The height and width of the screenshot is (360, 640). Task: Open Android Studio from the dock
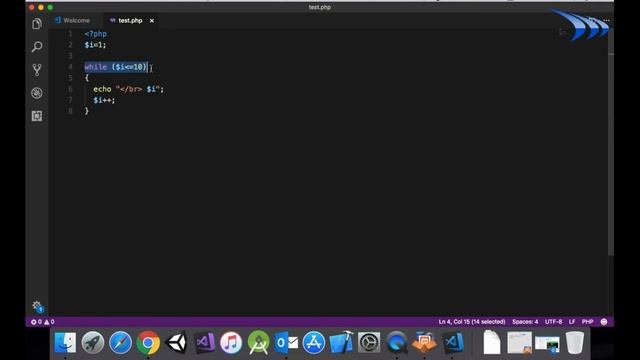(x=259, y=342)
